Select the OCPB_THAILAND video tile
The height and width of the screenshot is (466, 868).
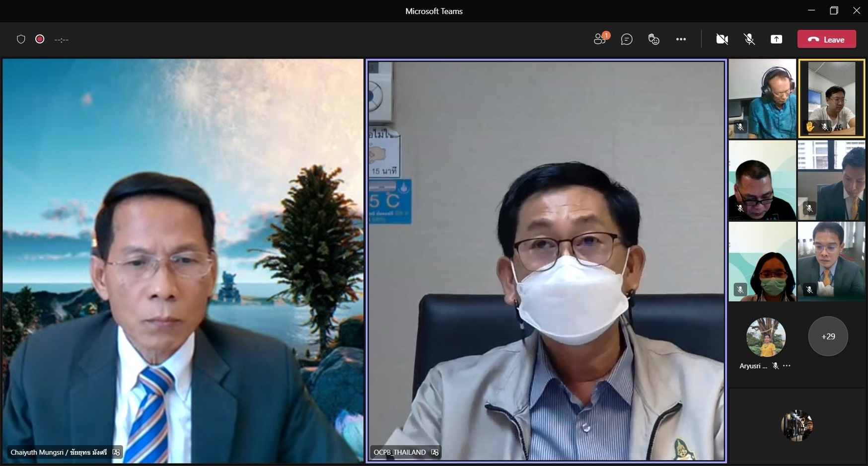click(546, 261)
